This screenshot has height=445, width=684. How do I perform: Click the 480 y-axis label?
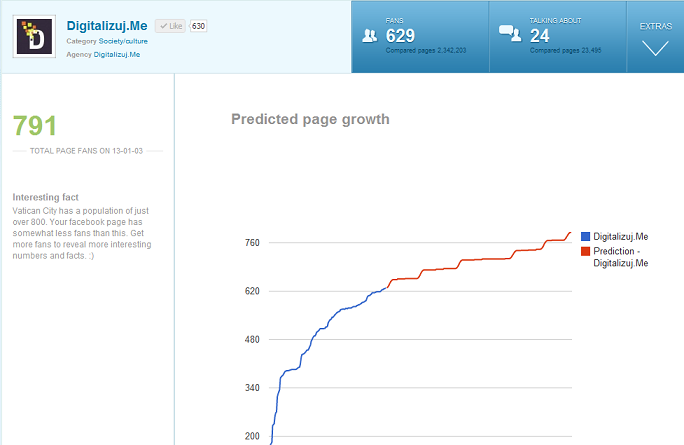tap(252, 339)
